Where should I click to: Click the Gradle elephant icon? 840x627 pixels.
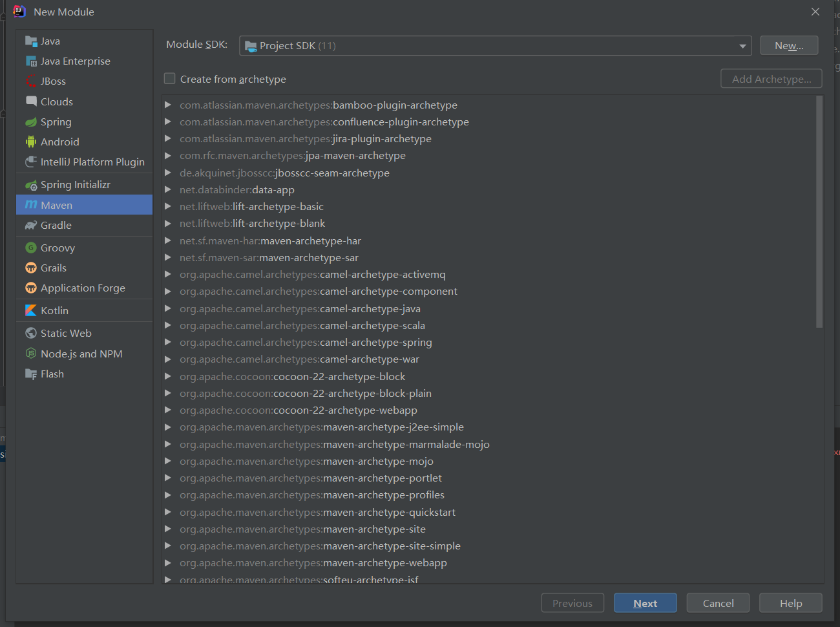click(31, 226)
